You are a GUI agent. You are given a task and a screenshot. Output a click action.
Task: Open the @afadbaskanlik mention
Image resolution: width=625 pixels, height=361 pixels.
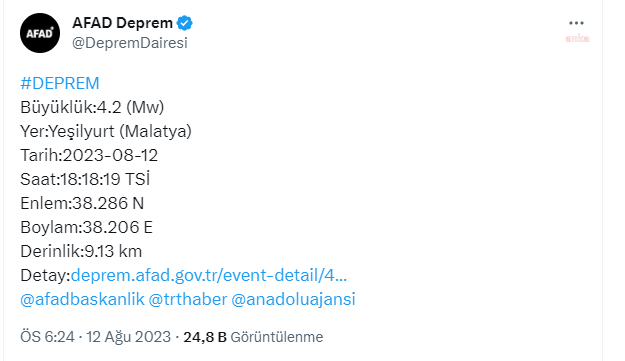tap(82, 299)
